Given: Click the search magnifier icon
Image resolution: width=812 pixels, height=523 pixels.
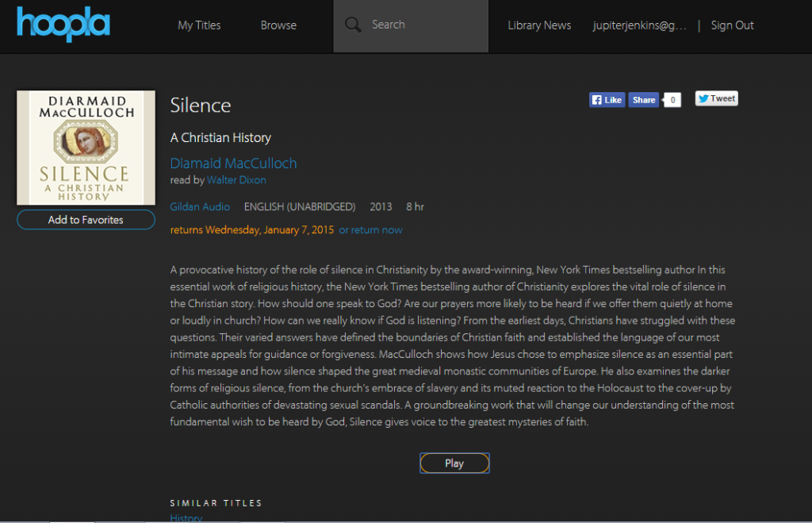Looking at the screenshot, I should 353,25.
